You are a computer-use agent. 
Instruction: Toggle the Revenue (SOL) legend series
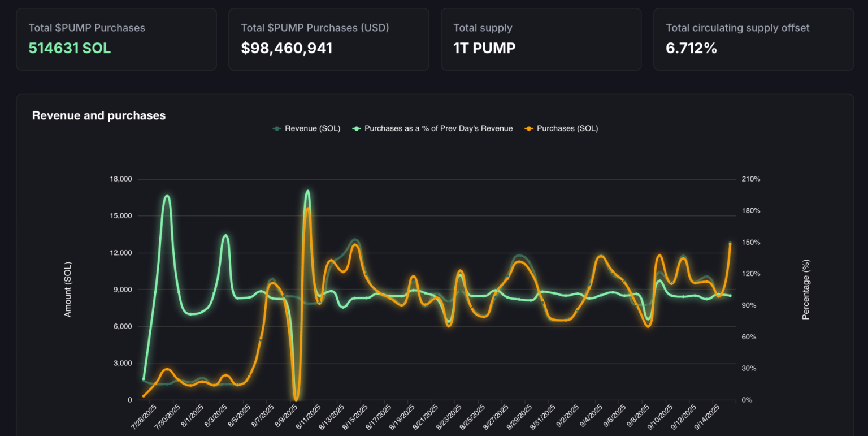coord(312,128)
